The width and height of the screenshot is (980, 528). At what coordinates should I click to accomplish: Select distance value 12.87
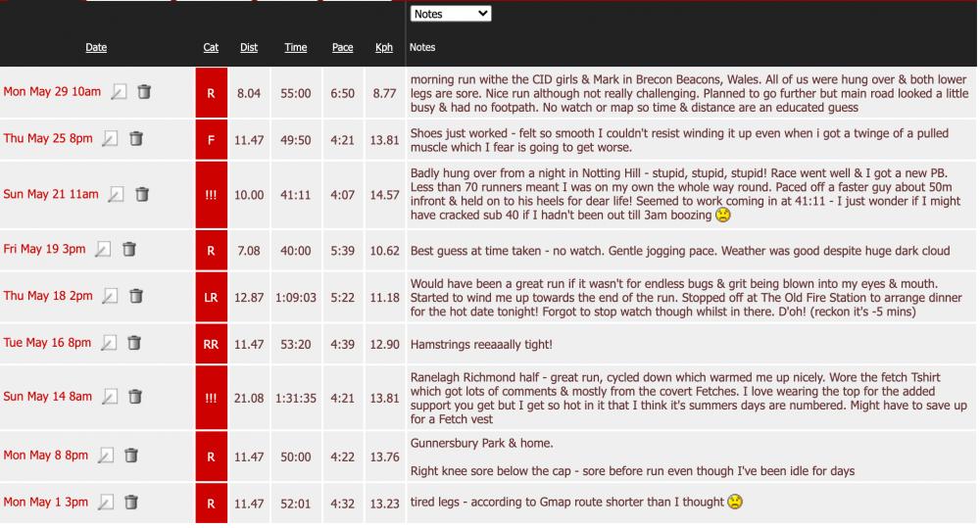pos(249,298)
